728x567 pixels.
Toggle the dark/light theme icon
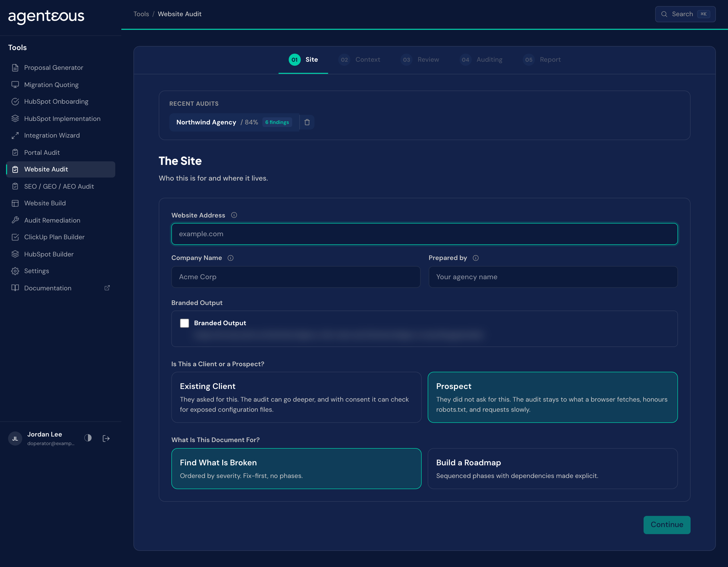[88, 438]
